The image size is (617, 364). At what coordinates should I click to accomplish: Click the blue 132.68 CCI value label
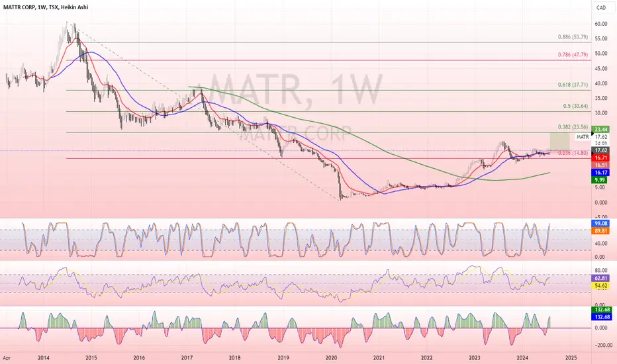tap(602, 317)
